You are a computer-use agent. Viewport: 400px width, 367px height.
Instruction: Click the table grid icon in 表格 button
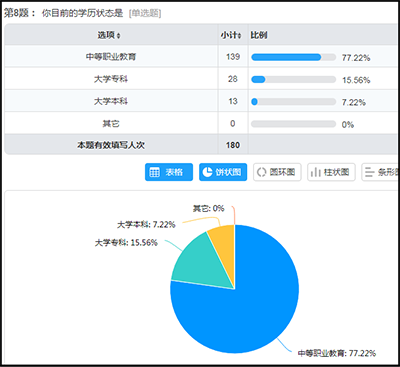pyautogui.click(x=155, y=172)
